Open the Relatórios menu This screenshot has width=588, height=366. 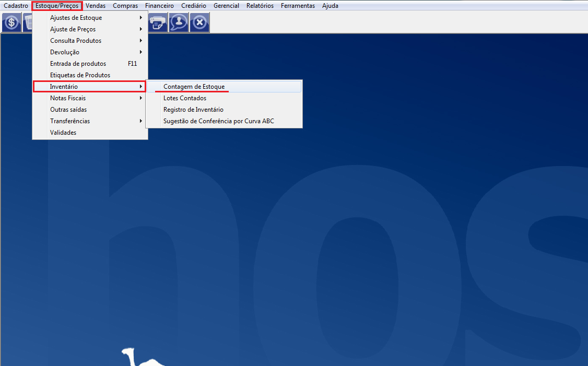[x=260, y=6]
